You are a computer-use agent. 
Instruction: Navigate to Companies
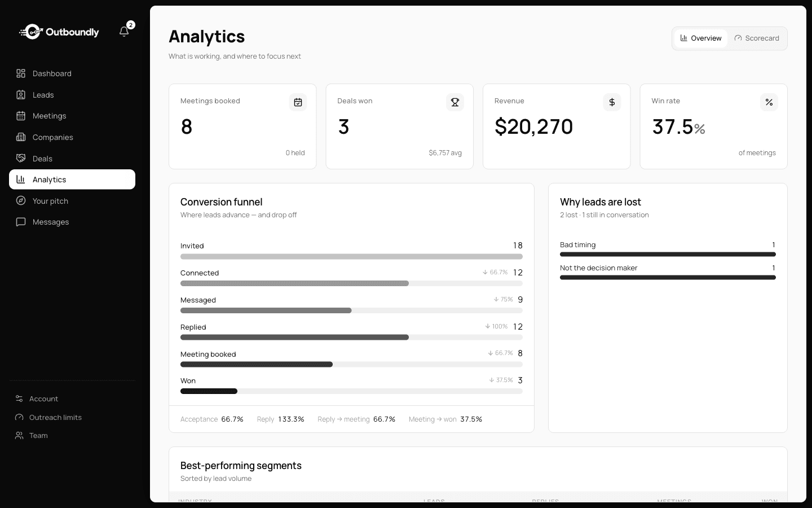[72, 137]
